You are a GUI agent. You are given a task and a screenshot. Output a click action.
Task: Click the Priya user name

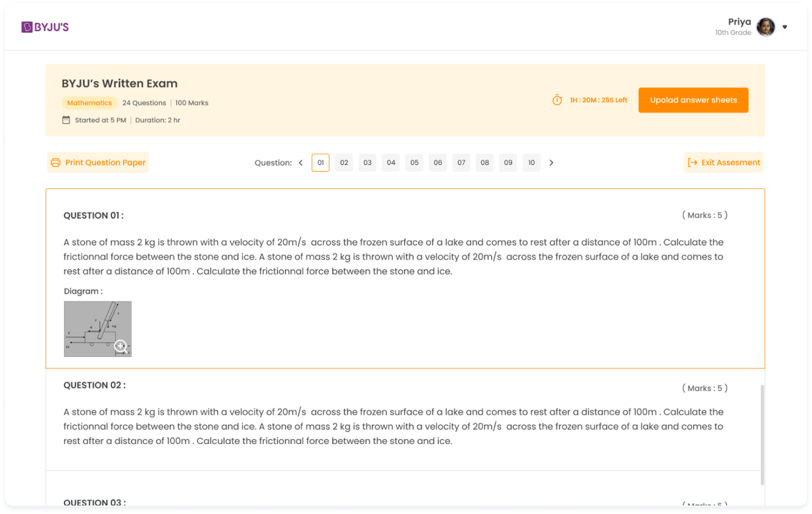pos(739,22)
